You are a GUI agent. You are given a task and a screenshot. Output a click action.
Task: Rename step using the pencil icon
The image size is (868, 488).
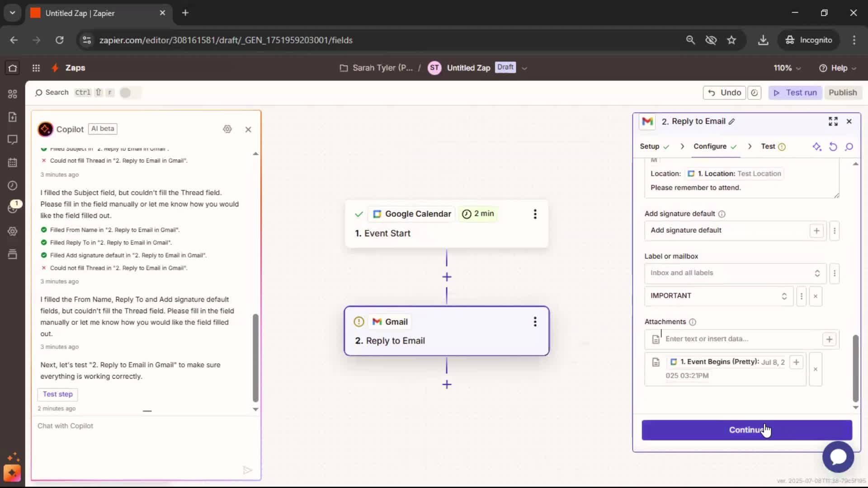click(x=732, y=122)
